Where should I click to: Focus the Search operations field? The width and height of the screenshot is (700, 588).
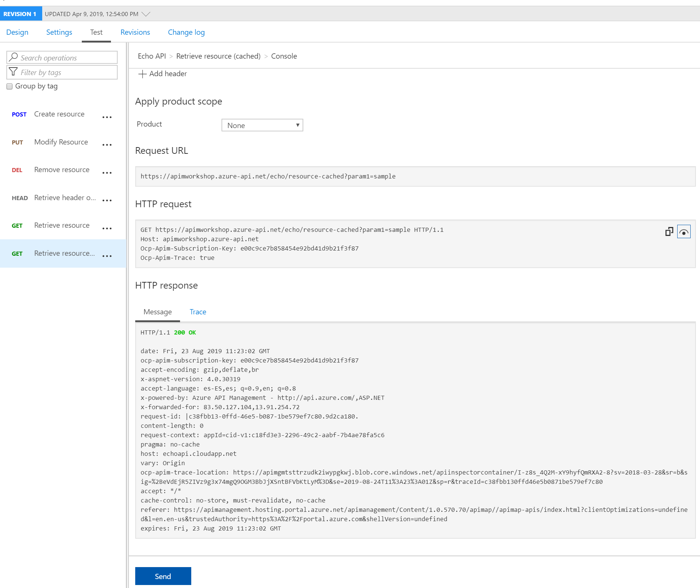click(x=67, y=57)
